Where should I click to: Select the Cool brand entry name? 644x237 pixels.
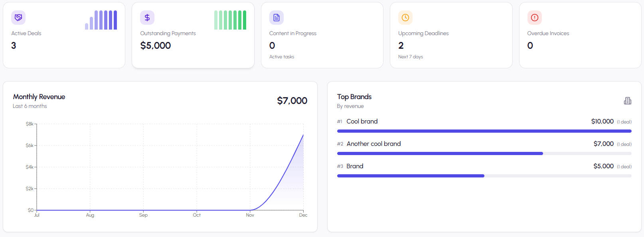(362, 121)
